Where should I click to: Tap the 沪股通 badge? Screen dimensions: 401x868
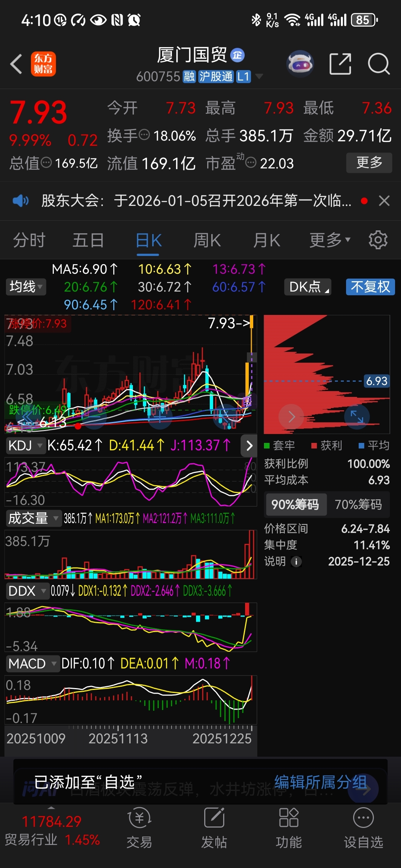216,76
